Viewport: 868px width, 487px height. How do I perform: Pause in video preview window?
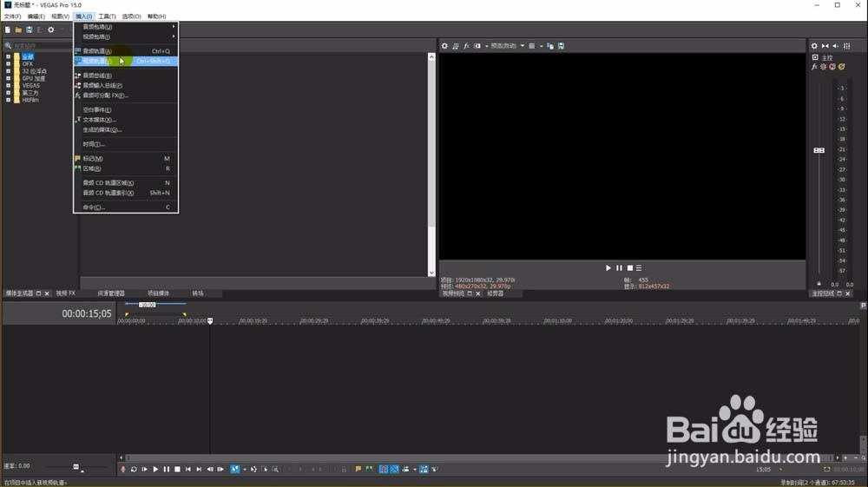coord(620,268)
